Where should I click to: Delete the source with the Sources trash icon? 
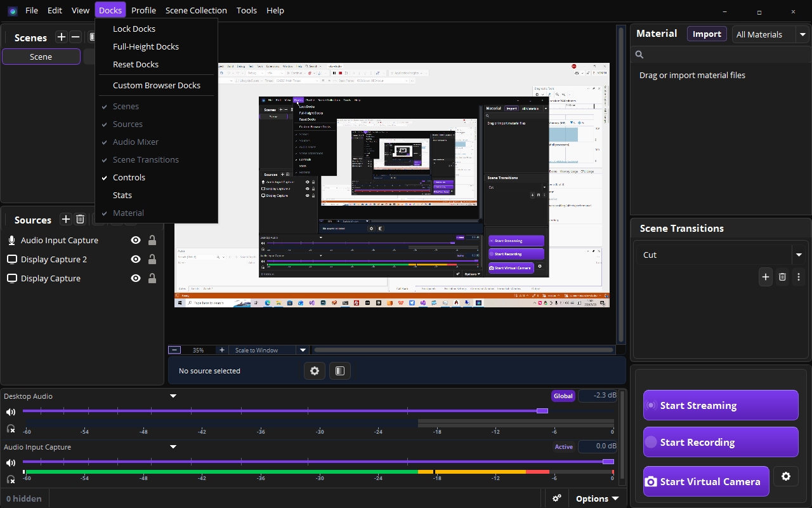tap(80, 220)
